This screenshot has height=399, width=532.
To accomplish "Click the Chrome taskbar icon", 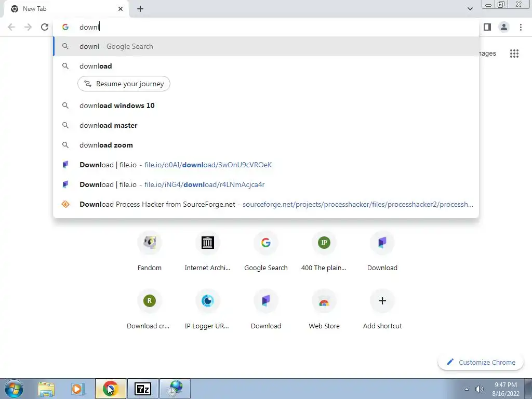I will click(x=111, y=389).
